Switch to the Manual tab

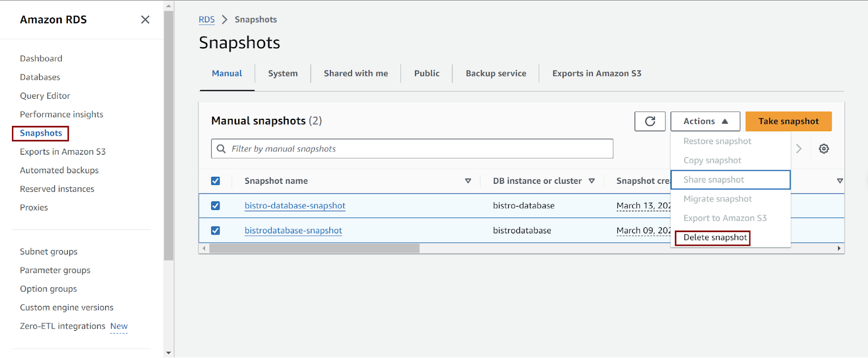(x=227, y=73)
